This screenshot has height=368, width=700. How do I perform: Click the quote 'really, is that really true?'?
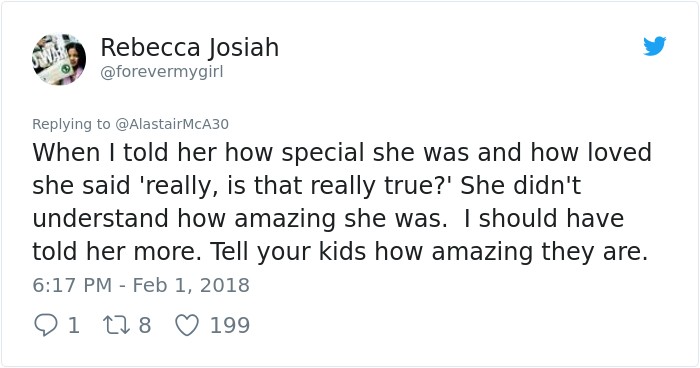296,186
